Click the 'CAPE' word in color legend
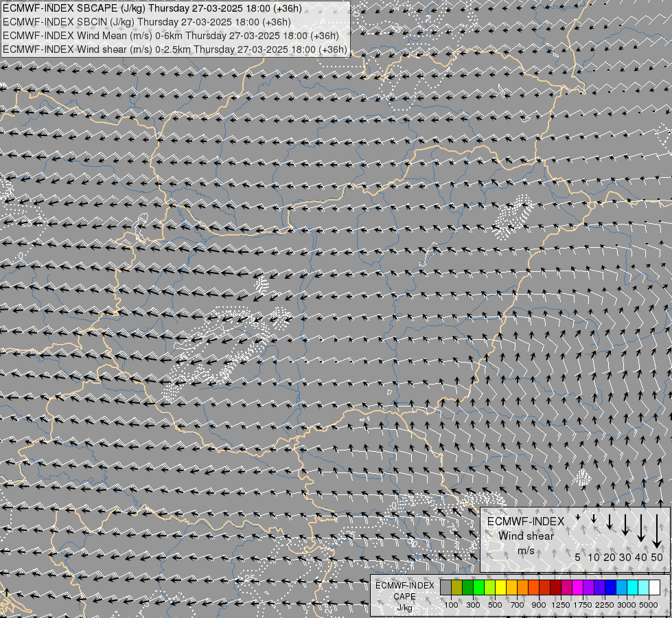The image size is (672, 618). tap(404, 597)
